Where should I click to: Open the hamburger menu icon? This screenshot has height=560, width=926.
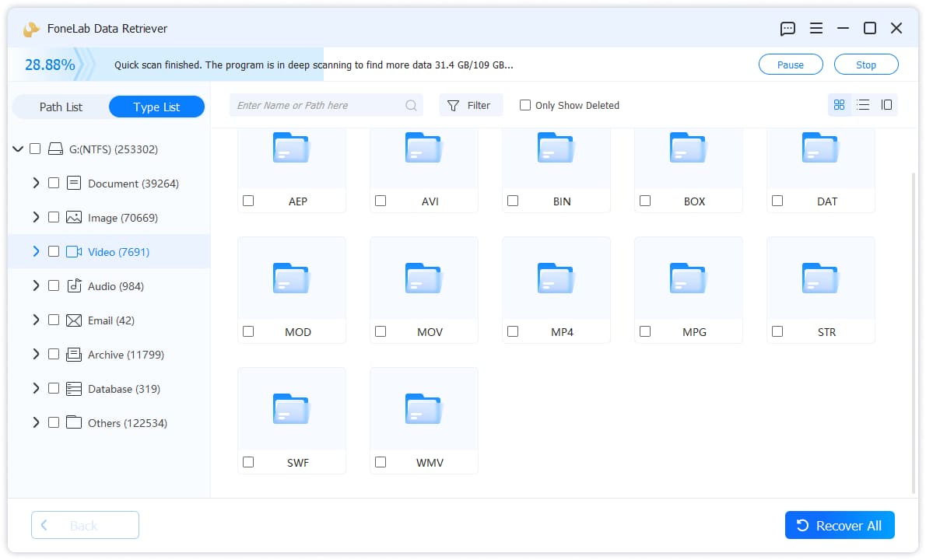(x=816, y=28)
